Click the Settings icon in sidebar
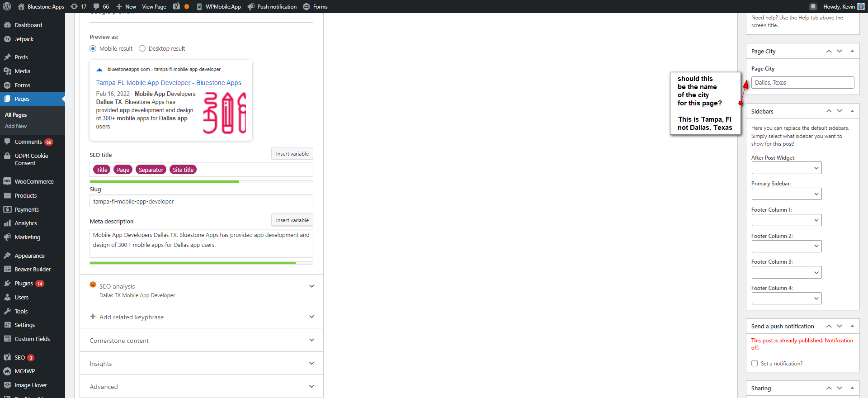868x398 pixels. click(x=7, y=325)
